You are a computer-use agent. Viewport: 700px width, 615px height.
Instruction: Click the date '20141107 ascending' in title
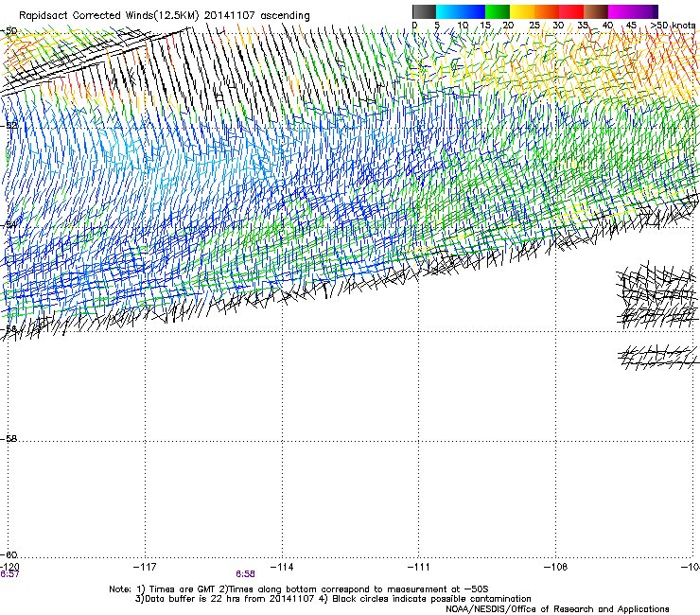pyautogui.click(x=257, y=15)
